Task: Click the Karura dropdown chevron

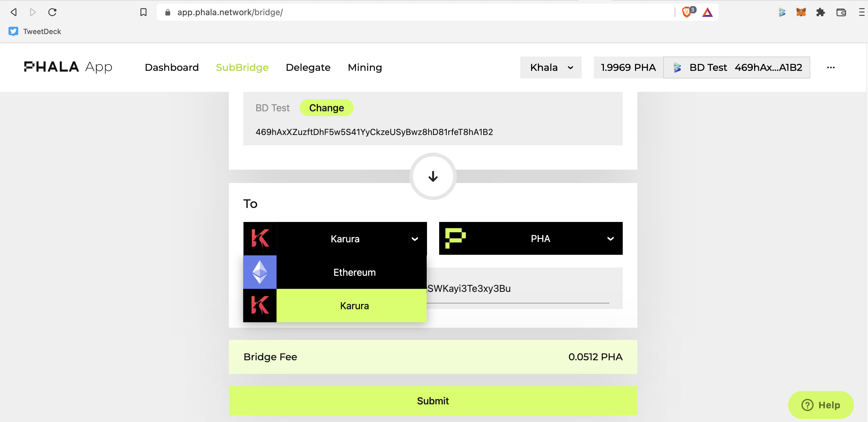Action: click(x=415, y=239)
